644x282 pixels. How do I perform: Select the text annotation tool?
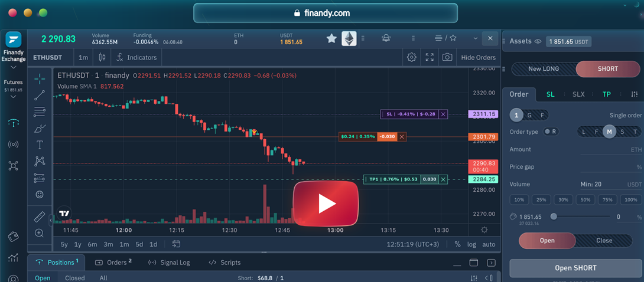point(40,145)
